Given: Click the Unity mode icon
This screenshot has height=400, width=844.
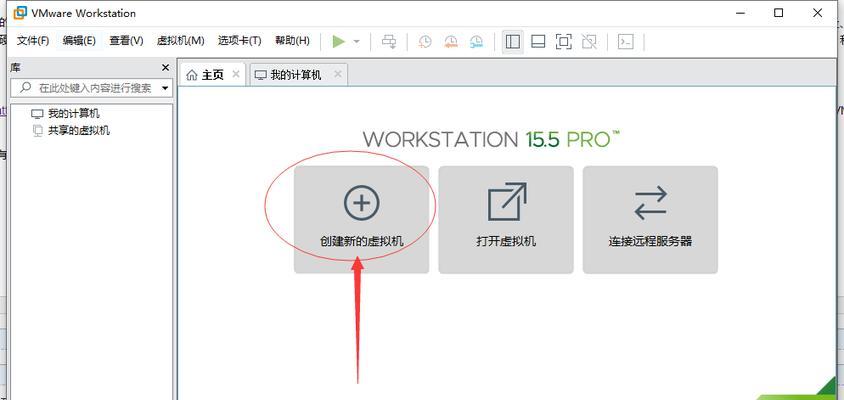Looking at the screenshot, I should click(x=589, y=41).
